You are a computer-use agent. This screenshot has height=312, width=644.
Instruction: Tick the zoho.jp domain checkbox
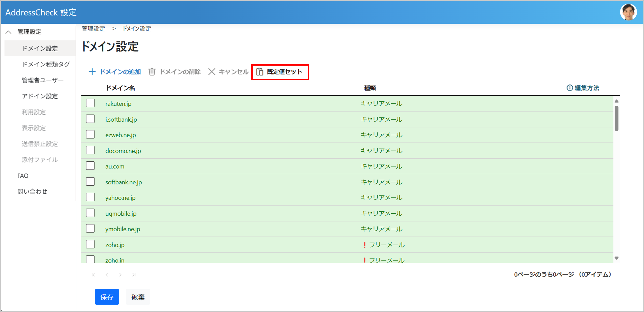[x=90, y=244]
